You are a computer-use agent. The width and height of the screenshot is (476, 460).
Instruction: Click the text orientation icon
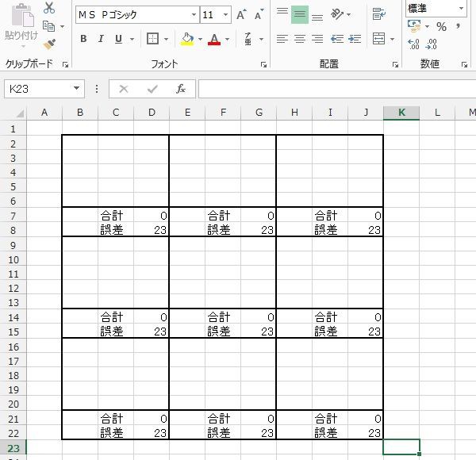337,14
